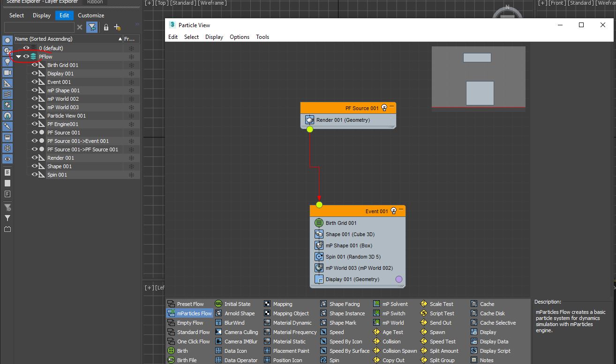
Task: Click the Cache operator icon in the depot
Action: [x=475, y=304]
